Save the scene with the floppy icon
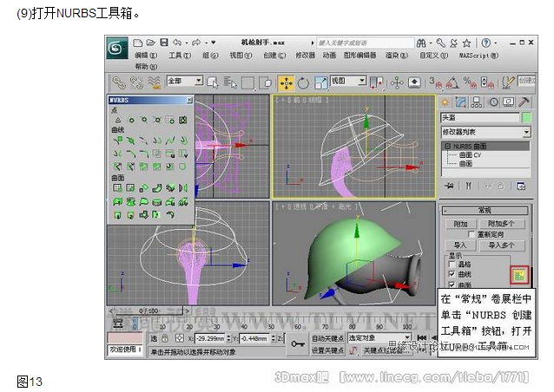This screenshot has width=554, height=392. [164, 42]
